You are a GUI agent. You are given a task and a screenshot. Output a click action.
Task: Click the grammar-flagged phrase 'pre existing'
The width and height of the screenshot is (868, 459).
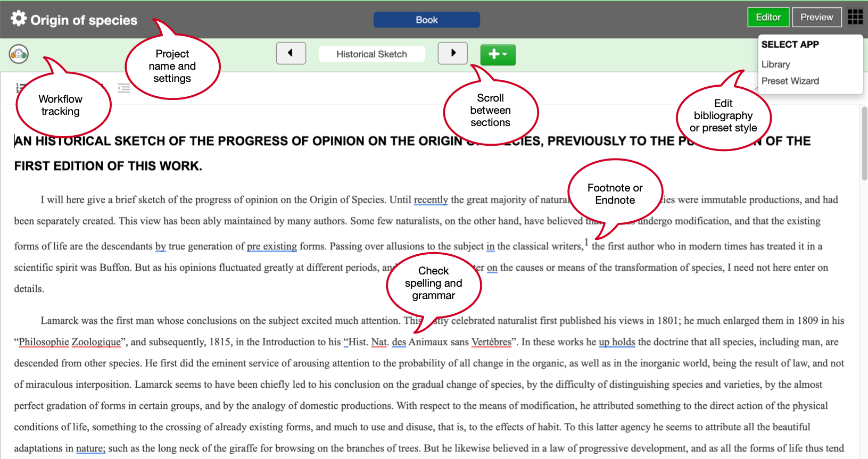271,246
